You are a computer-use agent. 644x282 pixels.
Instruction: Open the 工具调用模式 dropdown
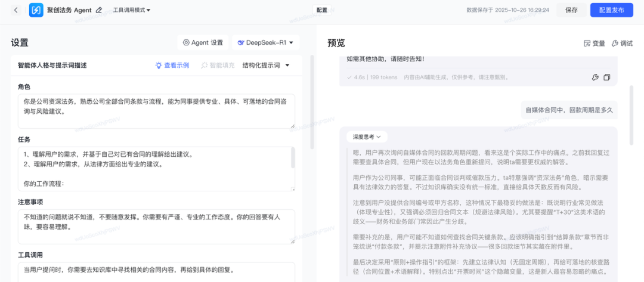(132, 10)
